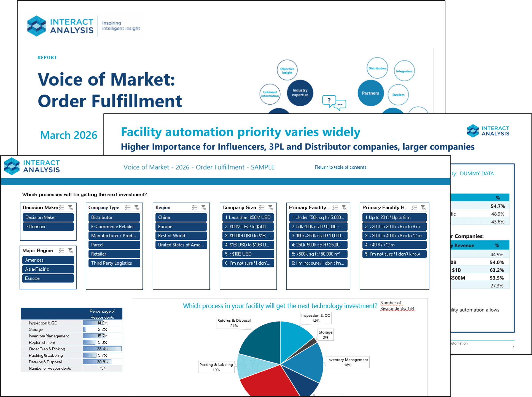Select E-Commerce Retailer company type
Image resolution: width=532 pixels, height=397 pixels.
point(114,227)
